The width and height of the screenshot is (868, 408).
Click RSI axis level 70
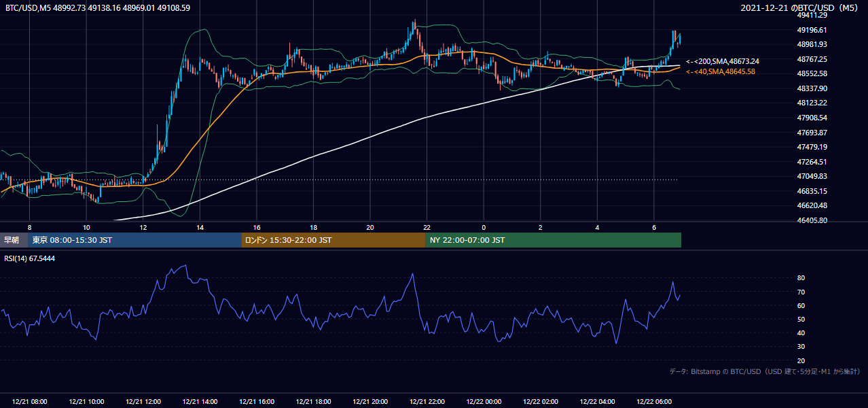pyautogui.click(x=801, y=292)
